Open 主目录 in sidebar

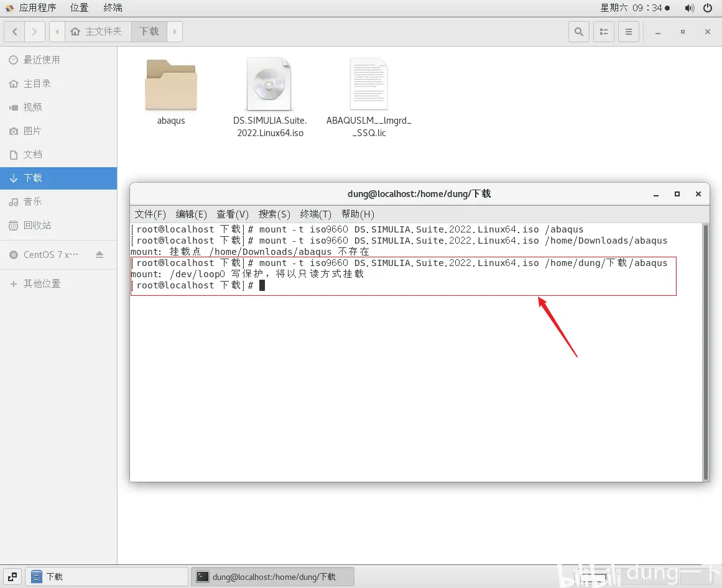click(x=58, y=84)
